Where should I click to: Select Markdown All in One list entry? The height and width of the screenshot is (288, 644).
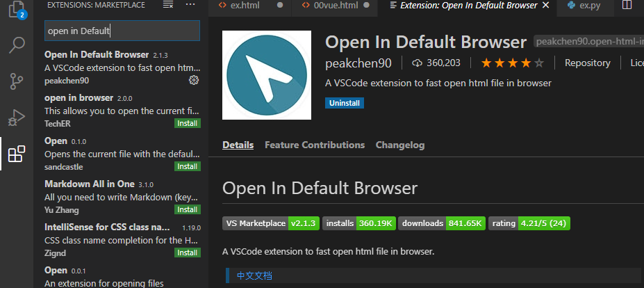click(122, 197)
